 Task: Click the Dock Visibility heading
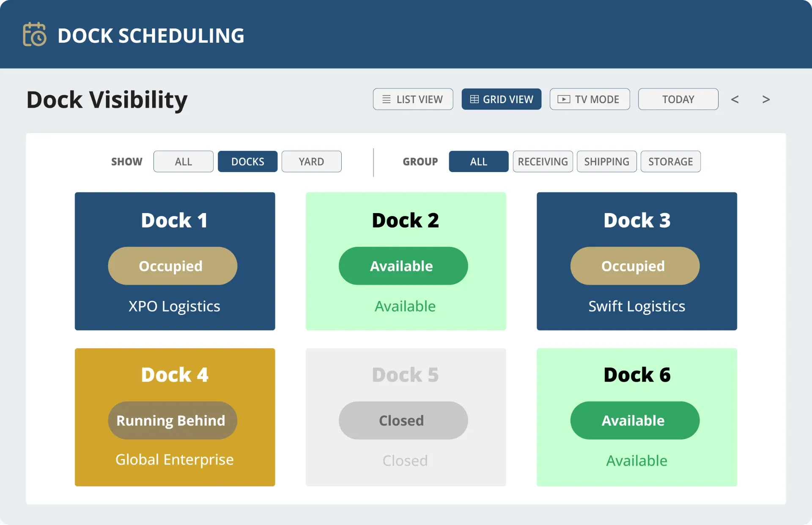(107, 100)
